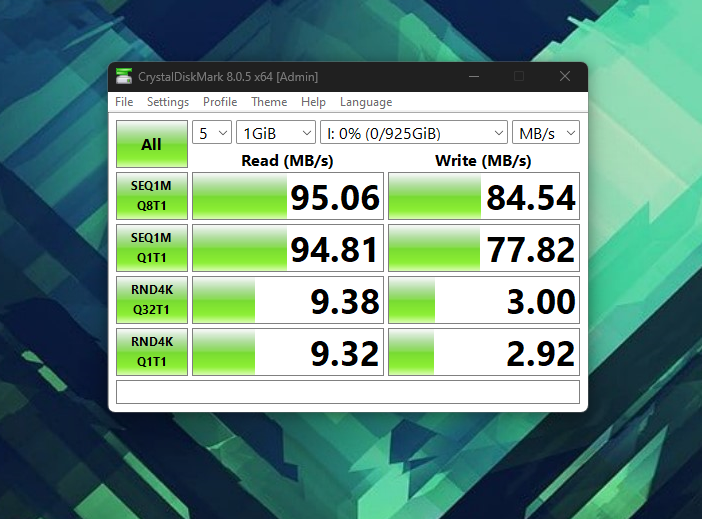Select the 84.54 sequential write result
Viewport: 702px width, 519px height.
tap(484, 196)
